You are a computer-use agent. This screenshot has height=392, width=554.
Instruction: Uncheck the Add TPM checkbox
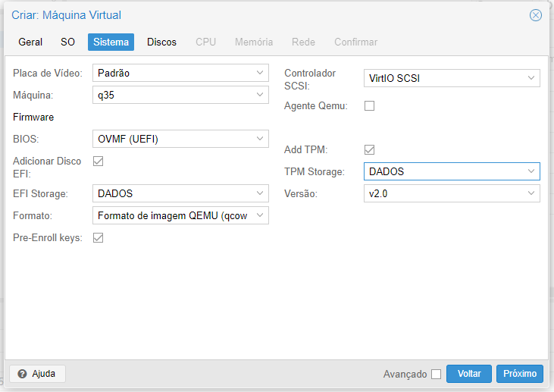(x=369, y=149)
